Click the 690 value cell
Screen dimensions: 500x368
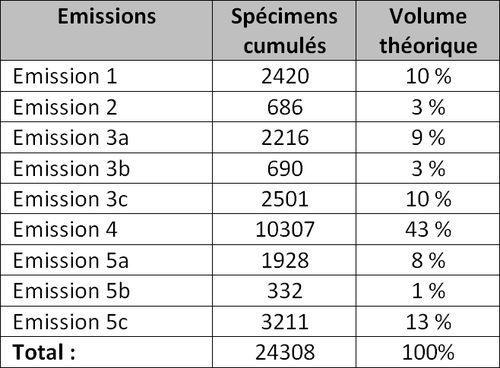284,168
